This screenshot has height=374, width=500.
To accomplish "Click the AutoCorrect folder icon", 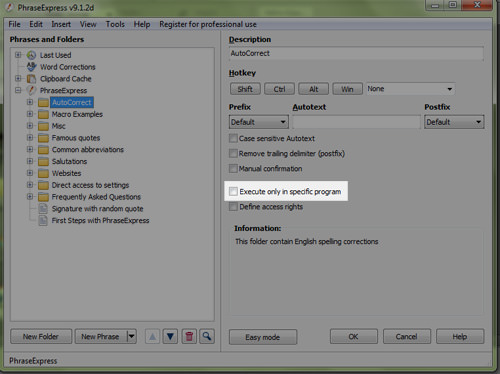I will [x=43, y=102].
